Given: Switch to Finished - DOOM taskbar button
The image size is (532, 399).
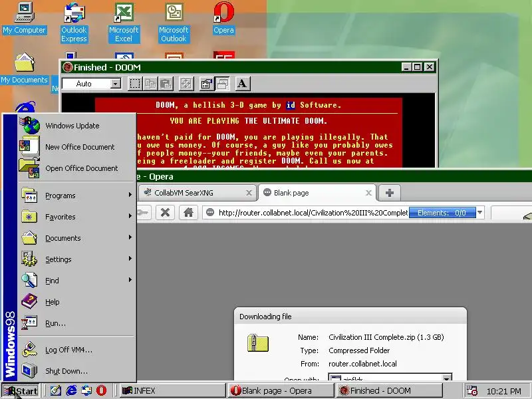Looking at the screenshot, I should 389,391.
